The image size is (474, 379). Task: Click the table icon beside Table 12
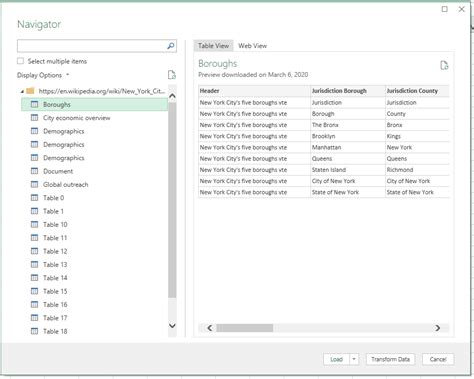34,251
